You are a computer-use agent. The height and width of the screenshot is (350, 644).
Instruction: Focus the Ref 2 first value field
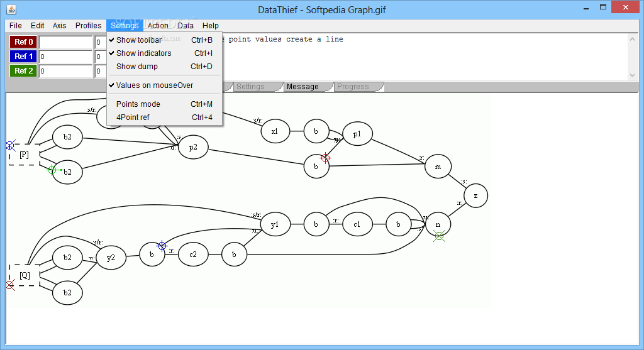coord(65,70)
